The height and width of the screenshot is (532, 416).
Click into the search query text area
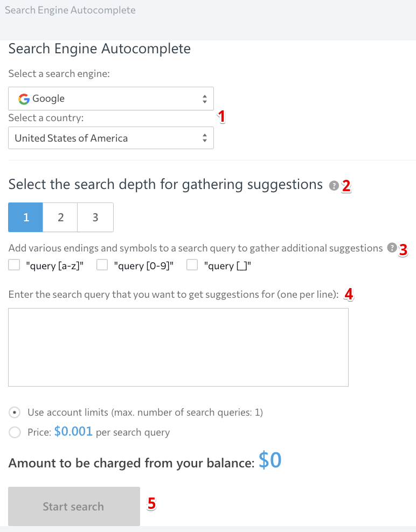pyautogui.click(x=178, y=347)
